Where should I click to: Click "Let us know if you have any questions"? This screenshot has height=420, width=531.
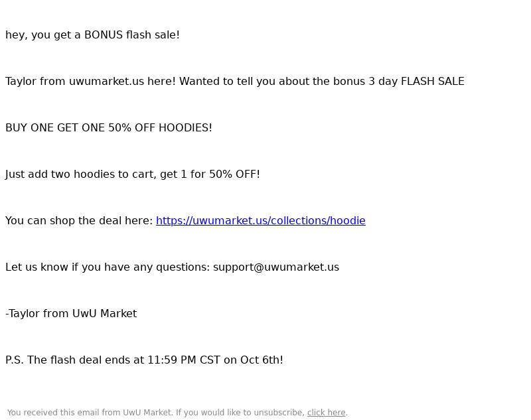point(108,267)
